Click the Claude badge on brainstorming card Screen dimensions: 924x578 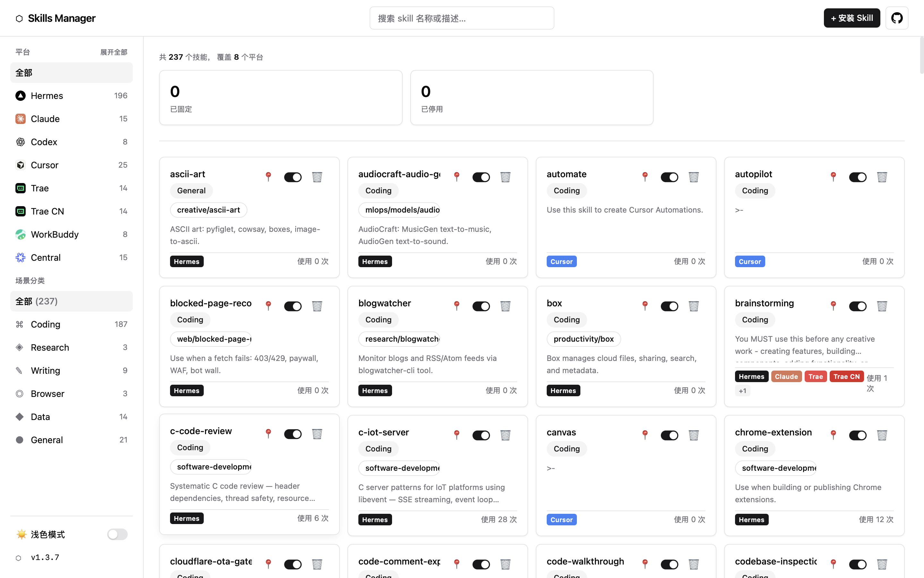tap(786, 377)
